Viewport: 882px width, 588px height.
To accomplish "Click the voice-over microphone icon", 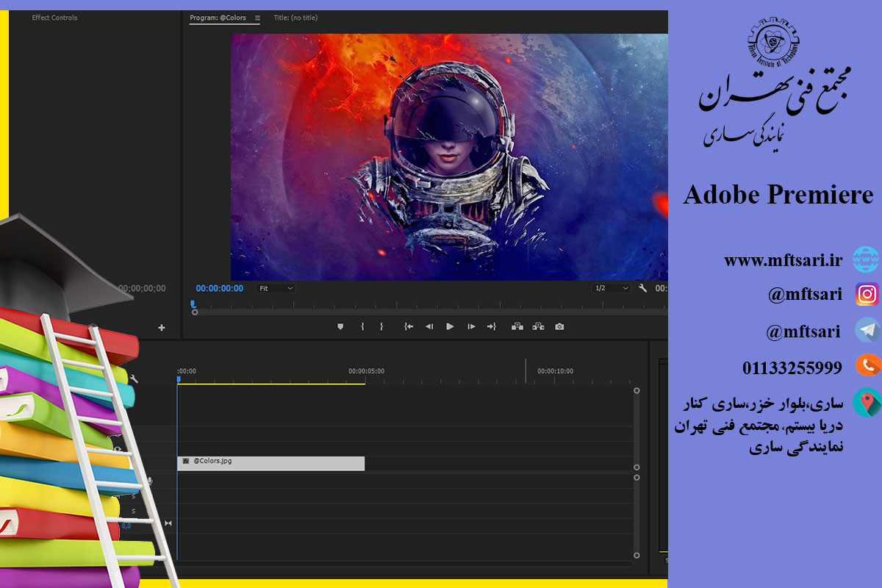I will click(149, 481).
